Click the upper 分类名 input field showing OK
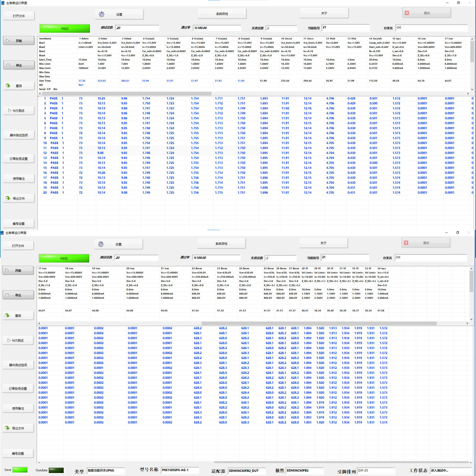The height and width of the screenshot is (476, 476). click(x=431, y=28)
